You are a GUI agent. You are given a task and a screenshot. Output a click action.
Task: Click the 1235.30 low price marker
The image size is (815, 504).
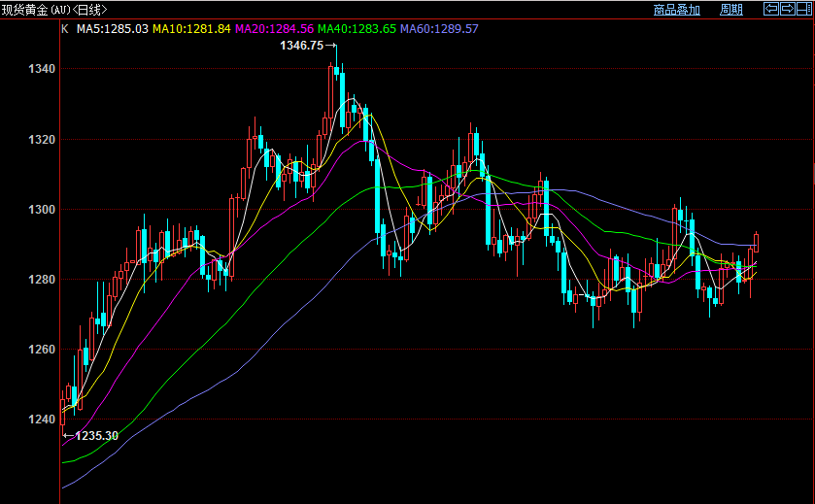[x=97, y=436]
